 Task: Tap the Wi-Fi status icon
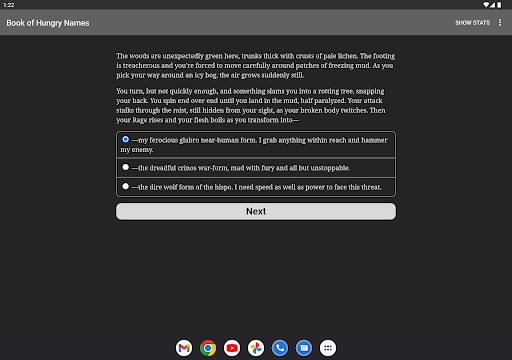click(x=486, y=5)
